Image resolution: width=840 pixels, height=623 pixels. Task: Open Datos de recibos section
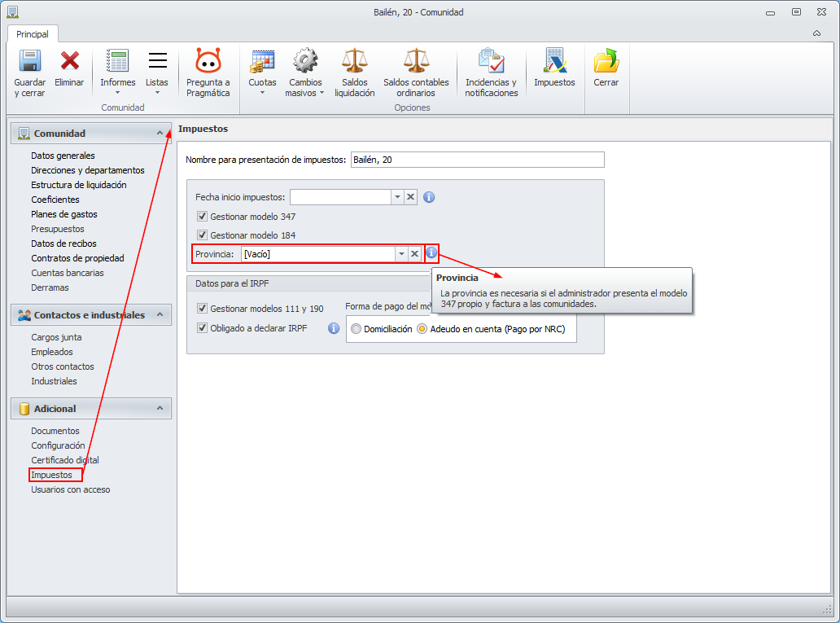coord(63,243)
